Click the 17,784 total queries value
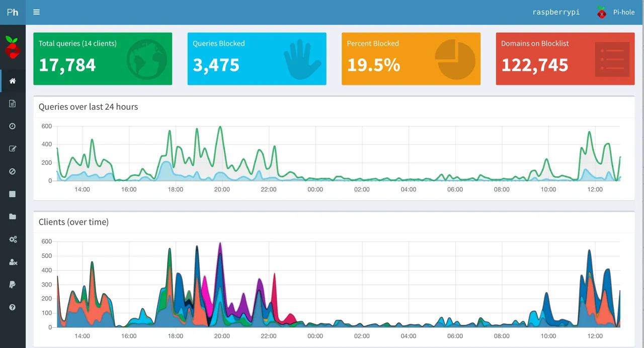Image resolution: width=644 pixels, height=348 pixels. point(67,65)
